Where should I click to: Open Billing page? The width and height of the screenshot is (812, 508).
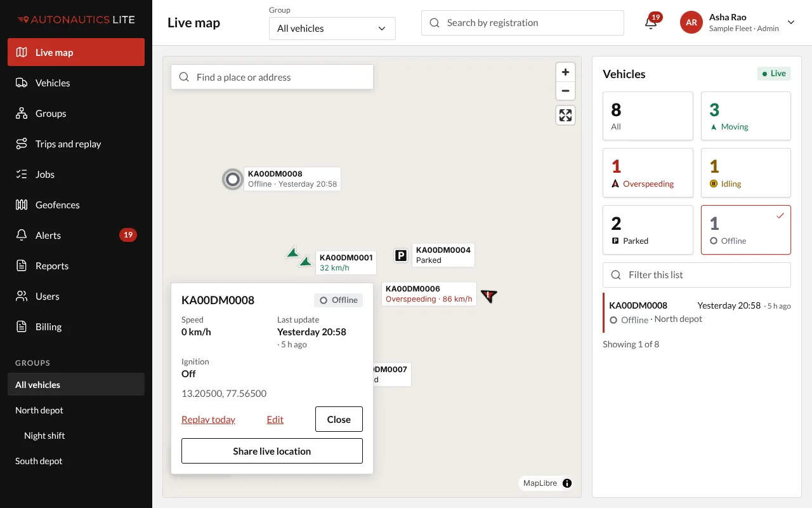pyautogui.click(x=76, y=327)
